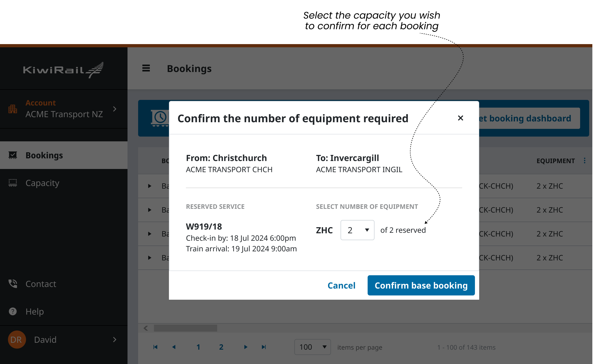Expand the Account ACME Transport NZ chevron
This screenshot has width=595, height=364.
point(114,109)
